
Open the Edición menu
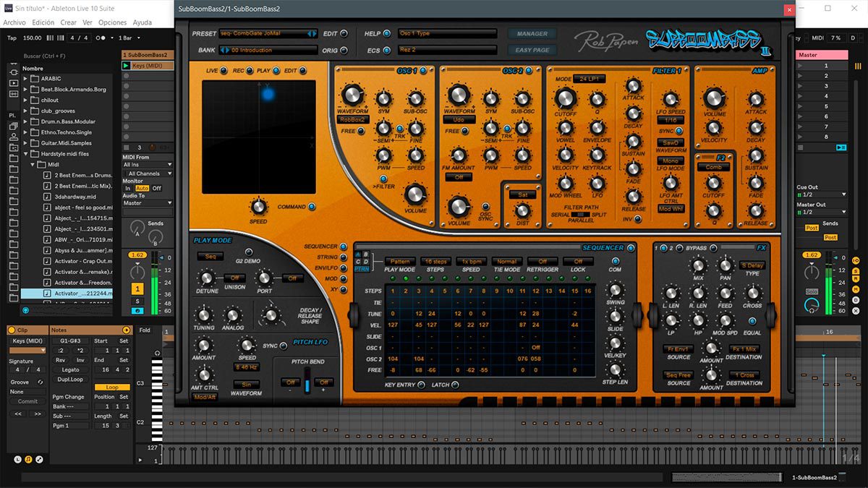43,22
